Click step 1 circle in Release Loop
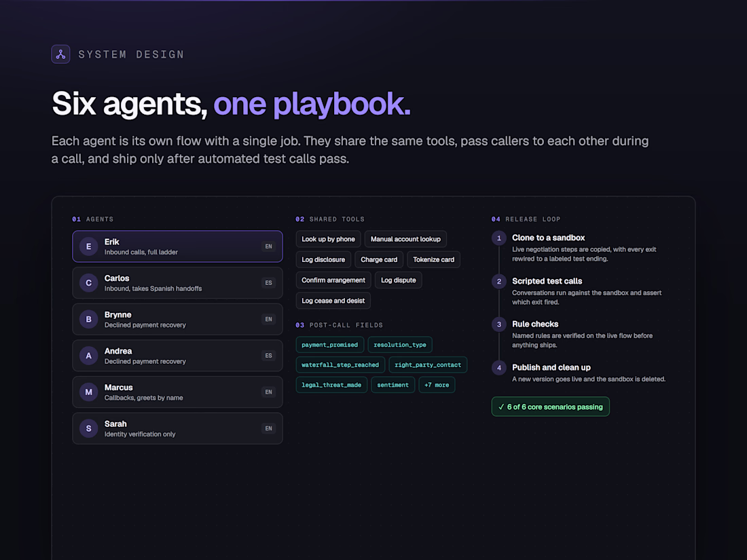 click(x=499, y=238)
